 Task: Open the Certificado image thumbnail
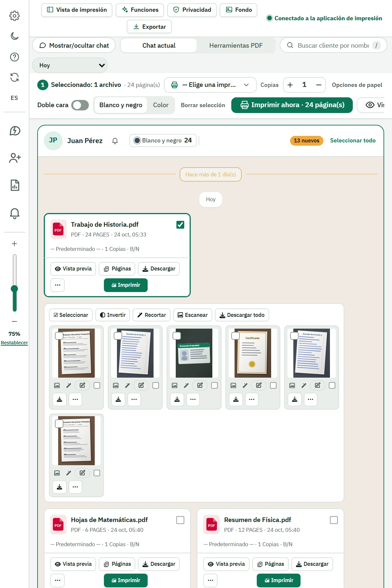[253, 353]
